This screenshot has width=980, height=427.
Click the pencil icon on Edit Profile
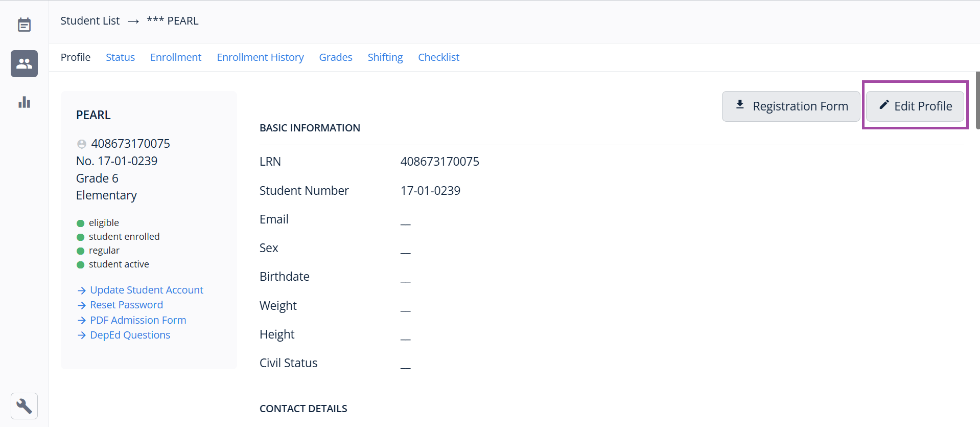tap(884, 105)
